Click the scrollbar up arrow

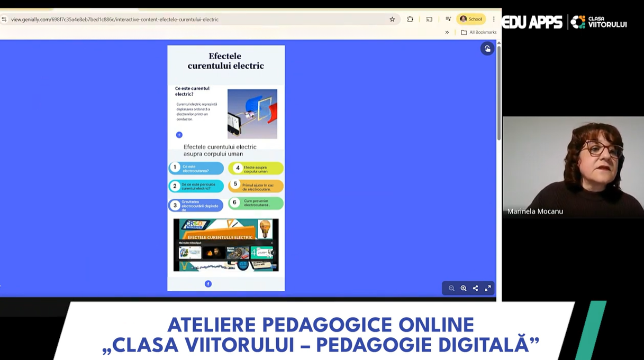(x=498, y=42)
